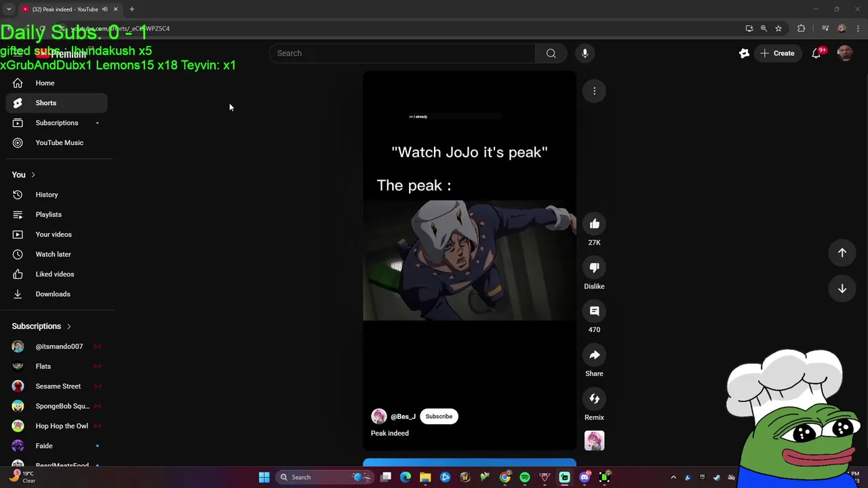This screenshot has height=488, width=868.
Task: Open the 470 comments panel
Action: click(594, 311)
